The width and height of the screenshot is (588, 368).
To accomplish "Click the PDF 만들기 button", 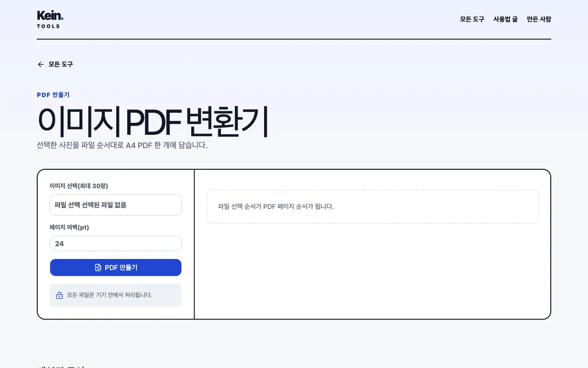I will tap(116, 267).
